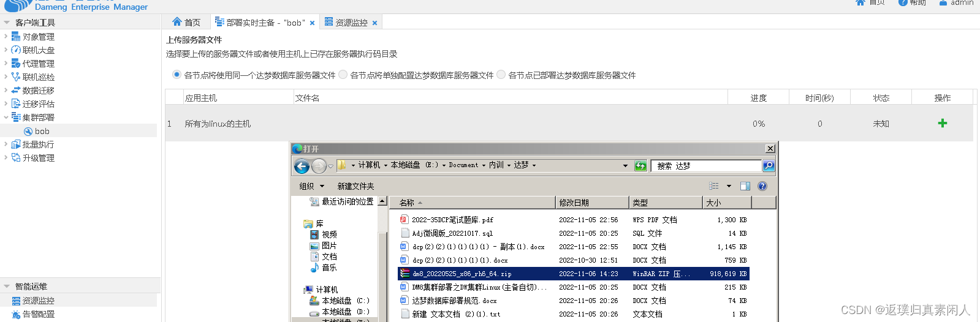
Task: Click the Document breadcrumb in address bar
Action: tap(463, 165)
